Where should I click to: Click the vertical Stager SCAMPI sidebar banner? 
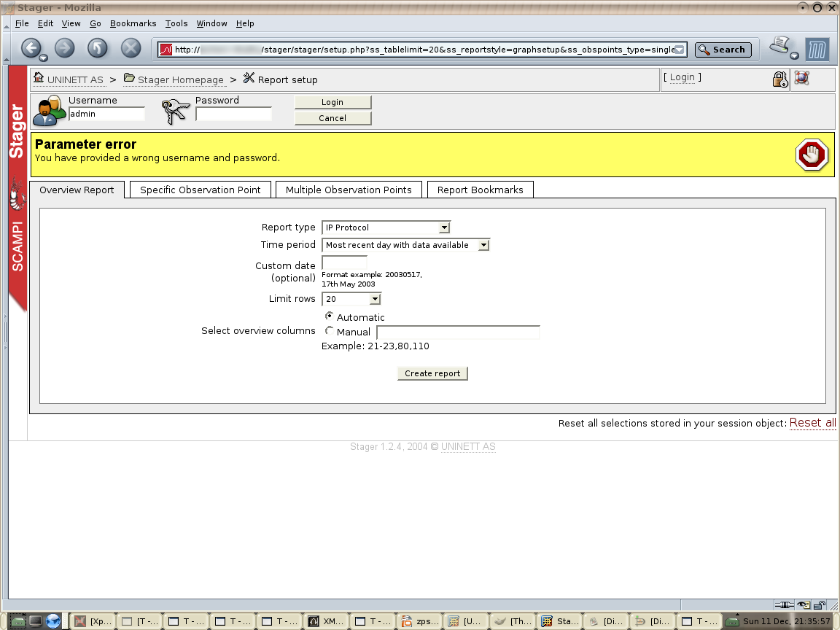click(x=17, y=187)
